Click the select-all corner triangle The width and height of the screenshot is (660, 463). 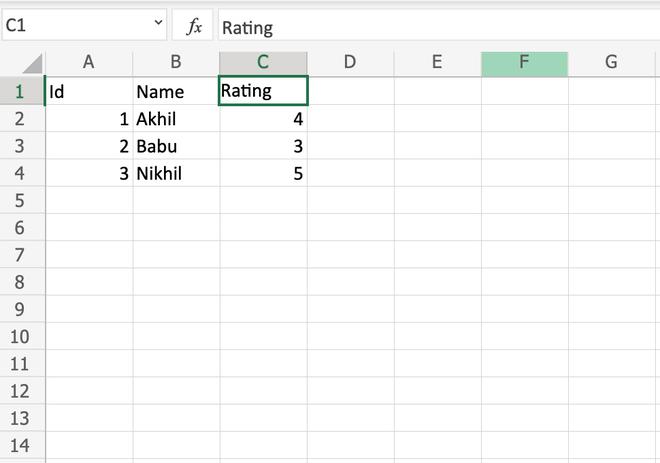point(33,65)
